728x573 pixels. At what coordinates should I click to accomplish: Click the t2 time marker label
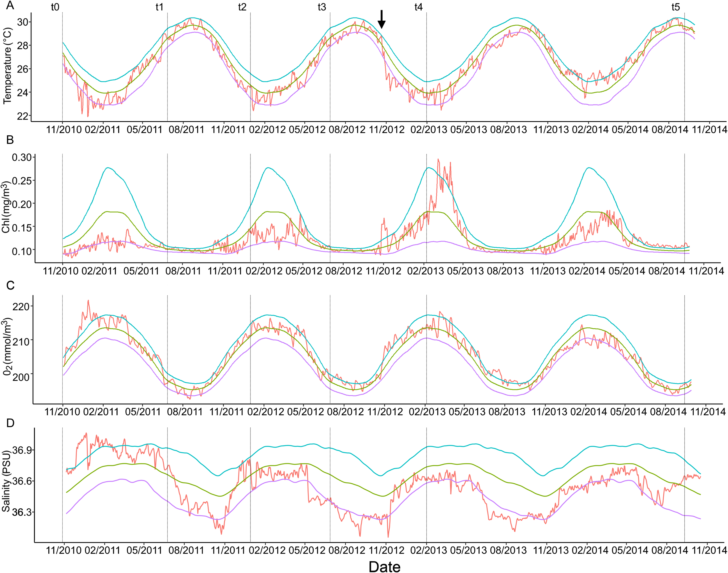pos(242,7)
